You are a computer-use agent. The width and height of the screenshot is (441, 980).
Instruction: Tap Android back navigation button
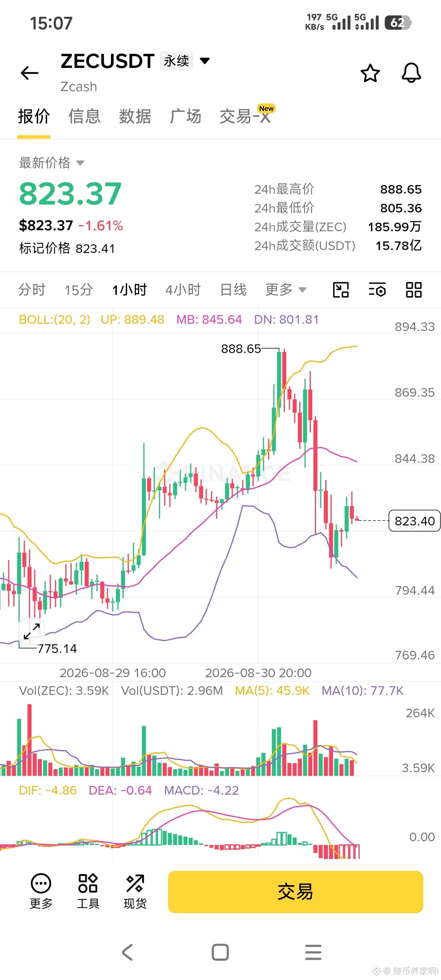[128, 952]
